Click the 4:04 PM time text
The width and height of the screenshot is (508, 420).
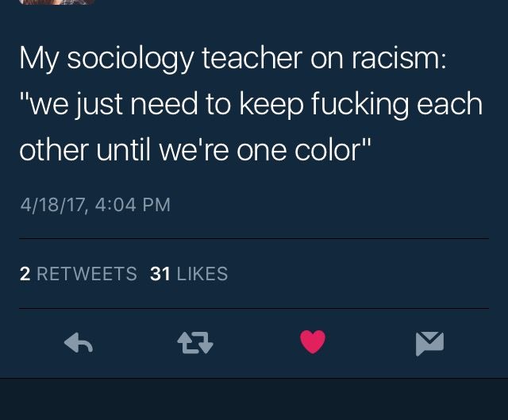tap(133, 205)
